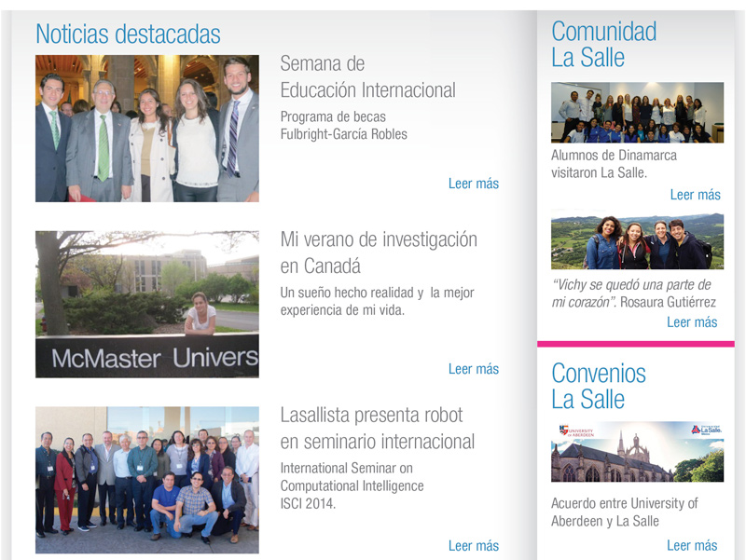Open the Denmark students group photo
Screen dimensions: 746x560
(637, 113)
